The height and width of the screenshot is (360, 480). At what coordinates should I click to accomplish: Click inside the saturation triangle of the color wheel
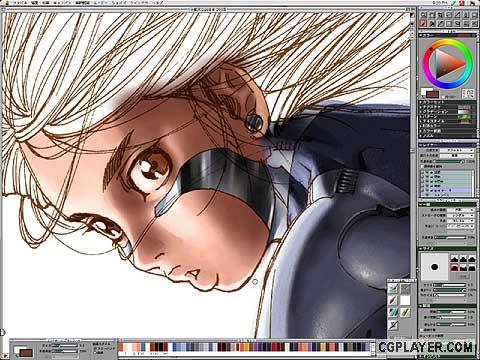(x=445, y=64)
